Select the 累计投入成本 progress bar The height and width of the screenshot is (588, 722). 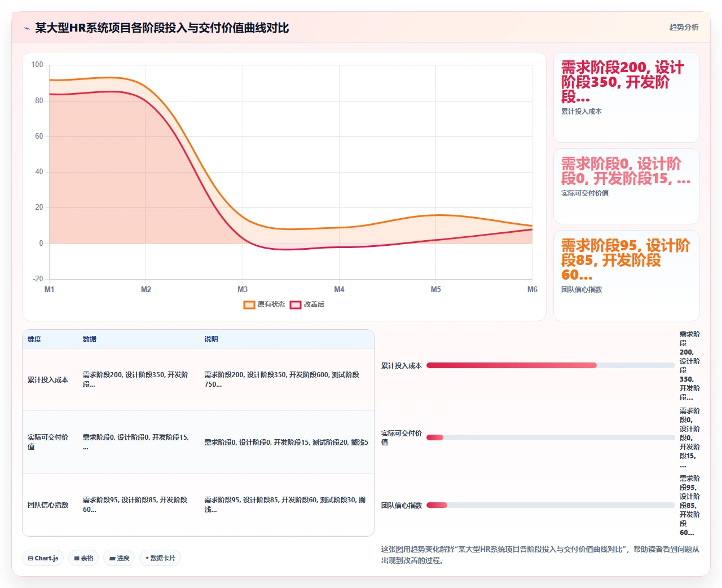(551, 365)
